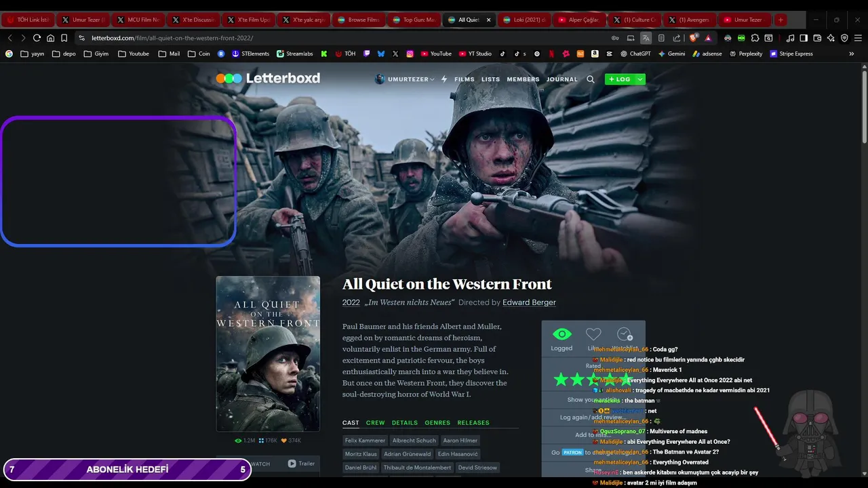Switch to the CREW tab
This screenshot has width=868, height=488.
click(375, 423)
